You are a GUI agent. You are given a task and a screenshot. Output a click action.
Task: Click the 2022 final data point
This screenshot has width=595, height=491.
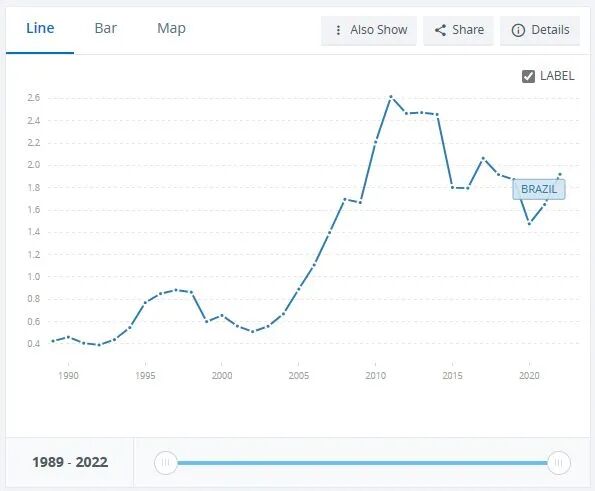(560, 175)
